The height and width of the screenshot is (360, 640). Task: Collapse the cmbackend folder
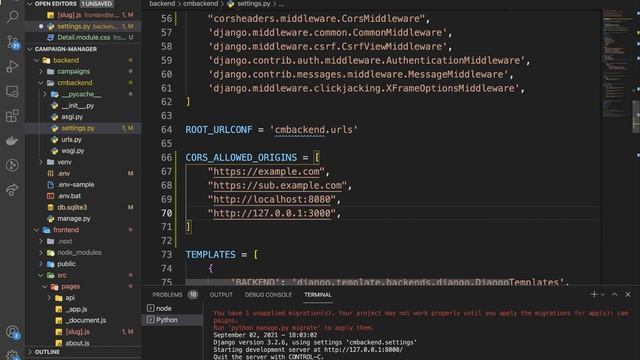[x=41, y=83]
